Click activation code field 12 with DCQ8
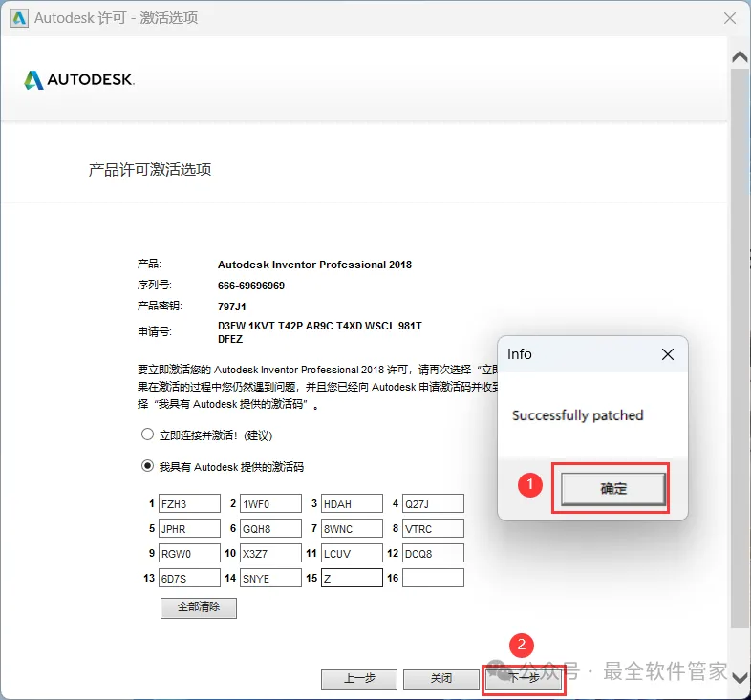The image size is (751, 700). point(433,554)
